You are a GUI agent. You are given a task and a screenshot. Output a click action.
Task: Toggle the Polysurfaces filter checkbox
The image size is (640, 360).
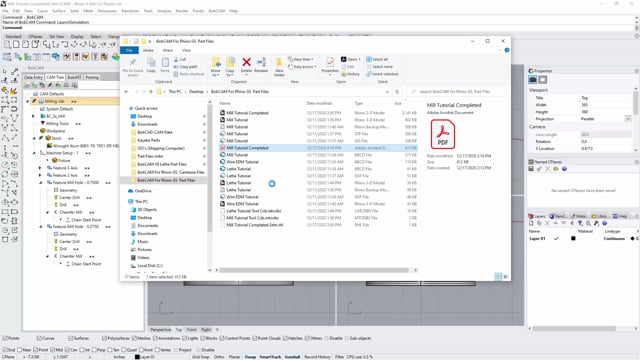[x=104, y=338]
